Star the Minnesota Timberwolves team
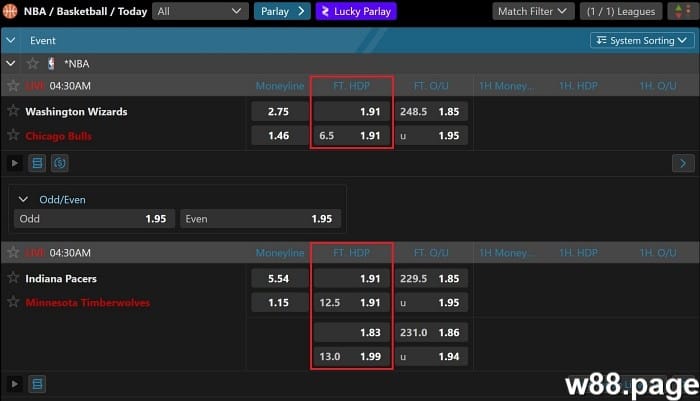Viewport: 700px width, 401px height. (13, 302)
